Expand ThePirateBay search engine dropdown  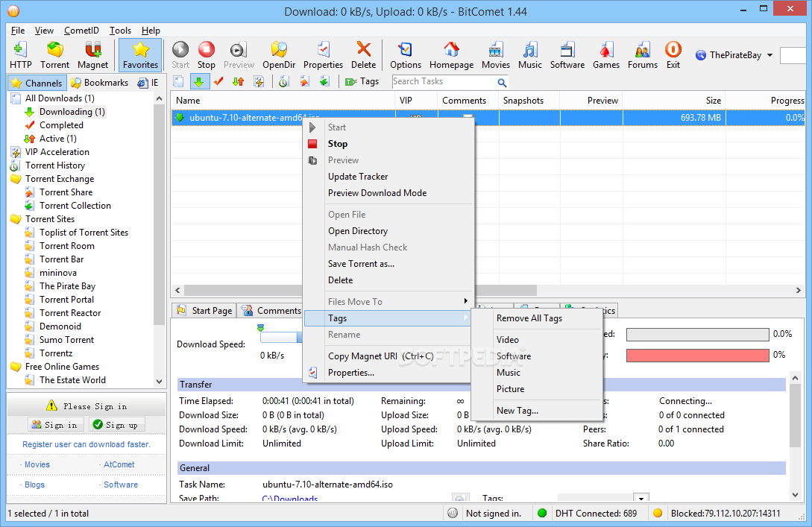pyautogui.click(x=769, y=55)
